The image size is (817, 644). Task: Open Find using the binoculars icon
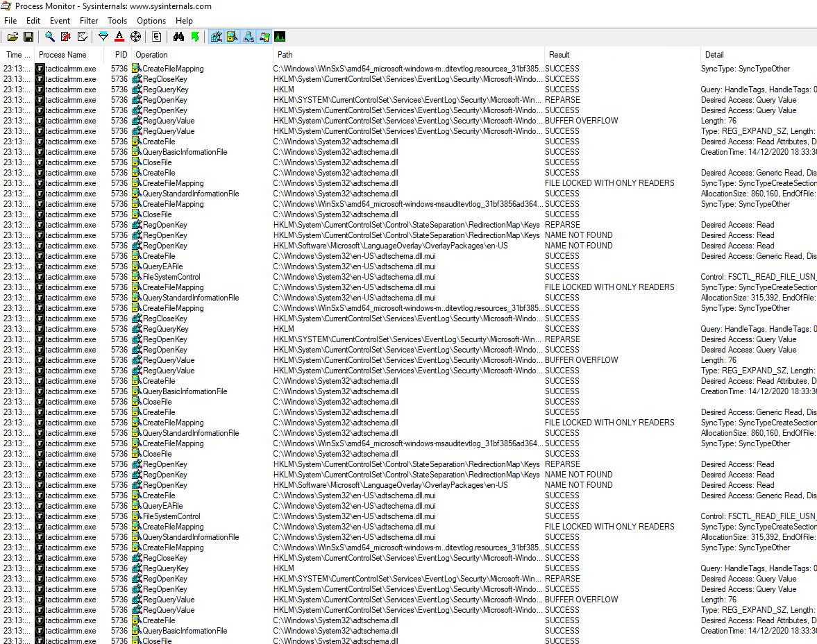point(178,37)
